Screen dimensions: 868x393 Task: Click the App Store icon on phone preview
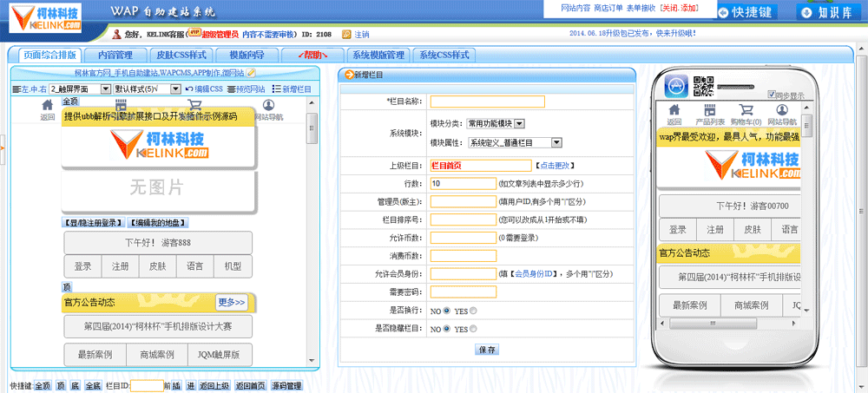(676, 87)
